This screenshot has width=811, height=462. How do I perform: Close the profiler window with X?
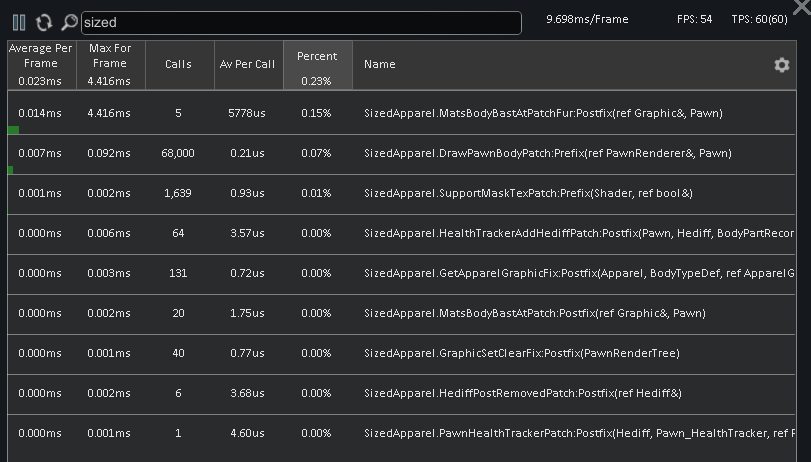[802, 6]
